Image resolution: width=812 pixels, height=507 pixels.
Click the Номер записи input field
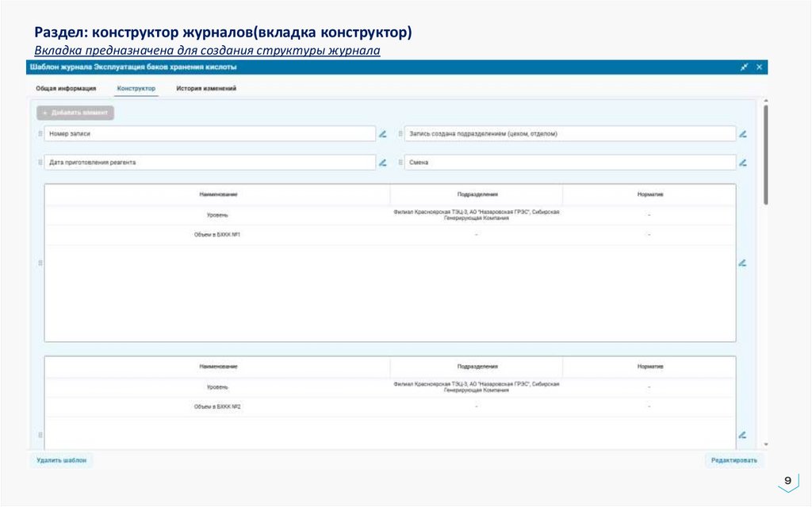click(209, 134)
